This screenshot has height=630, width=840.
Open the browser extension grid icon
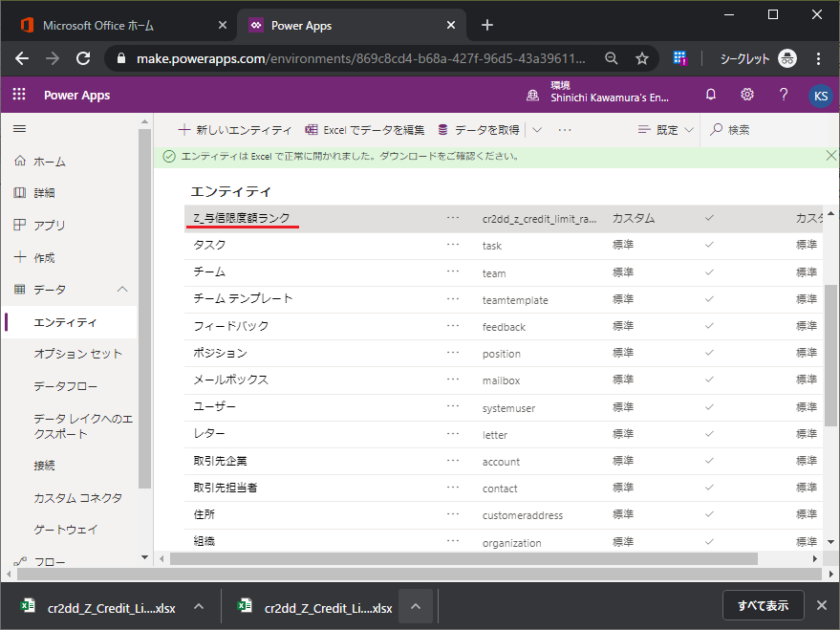click(x=679, y=58)
